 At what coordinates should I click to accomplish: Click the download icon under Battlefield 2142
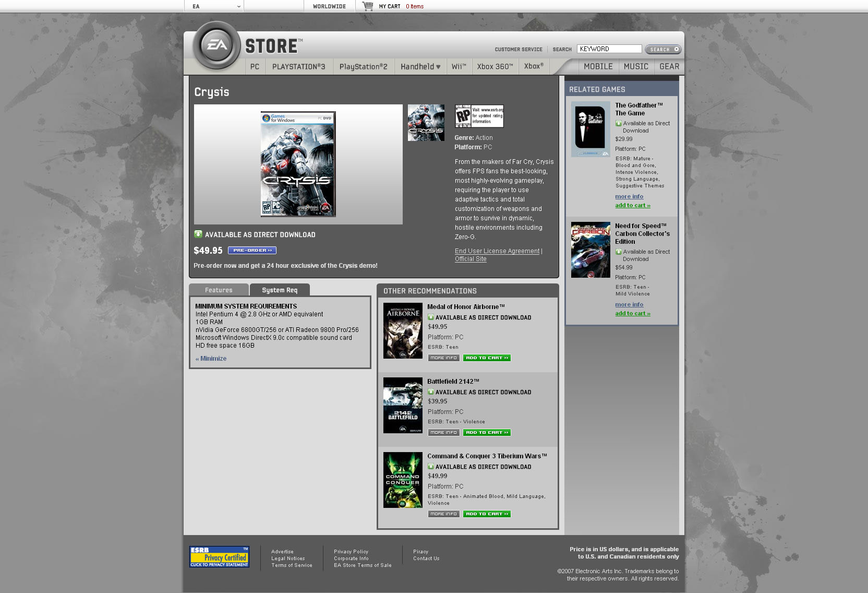pos(431,392)
